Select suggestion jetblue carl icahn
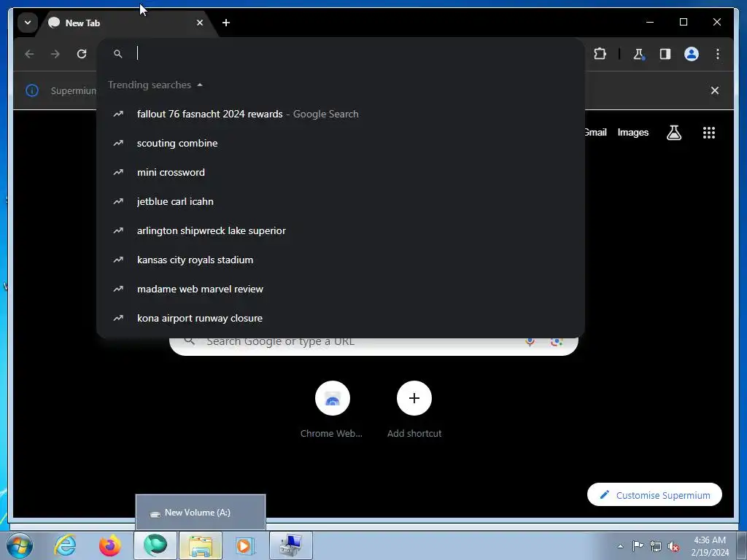The width and height of the screenshot is (747, 560). click(341, 201)
